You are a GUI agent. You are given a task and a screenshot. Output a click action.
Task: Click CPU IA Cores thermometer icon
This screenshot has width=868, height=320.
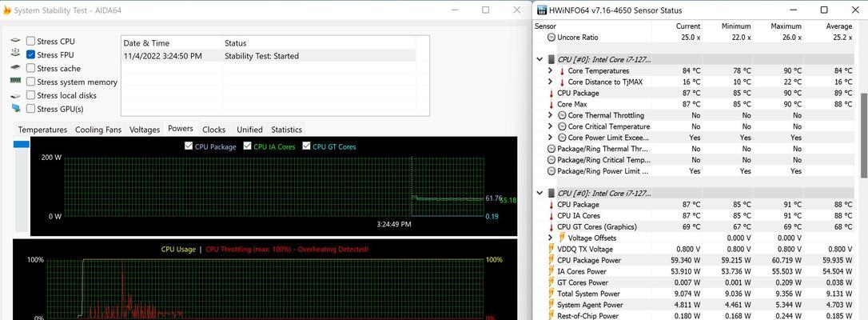(551, 216)
